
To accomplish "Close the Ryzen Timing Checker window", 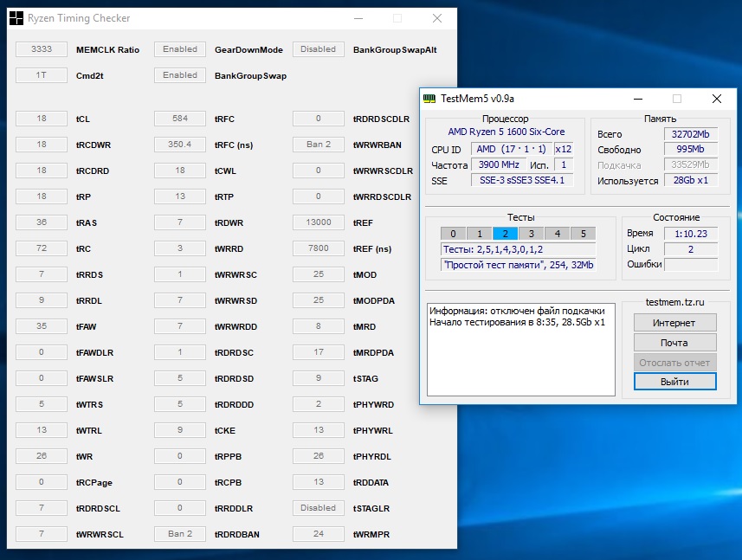I will pyautogui.click(x=437, y=18).
